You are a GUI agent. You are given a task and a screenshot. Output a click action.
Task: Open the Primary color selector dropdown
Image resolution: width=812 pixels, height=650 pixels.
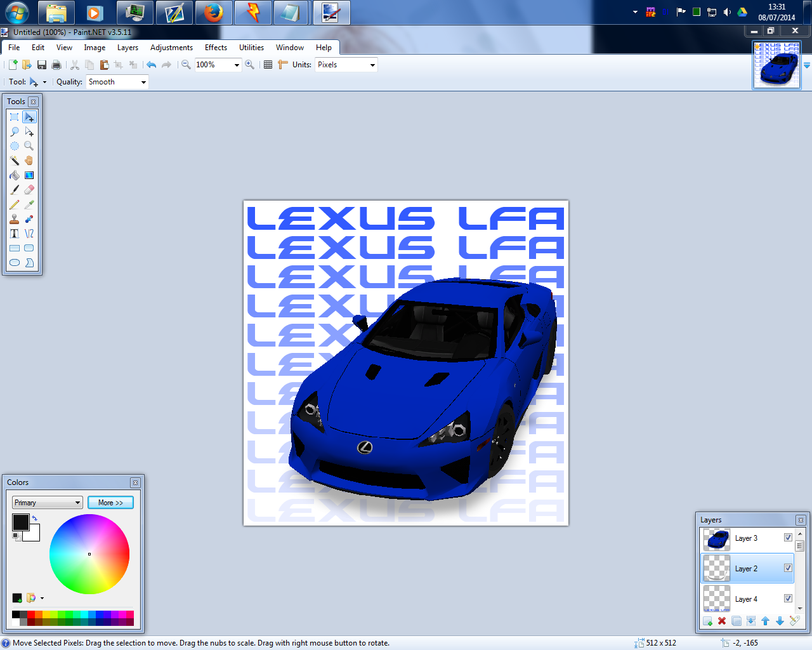coord(48,503)
